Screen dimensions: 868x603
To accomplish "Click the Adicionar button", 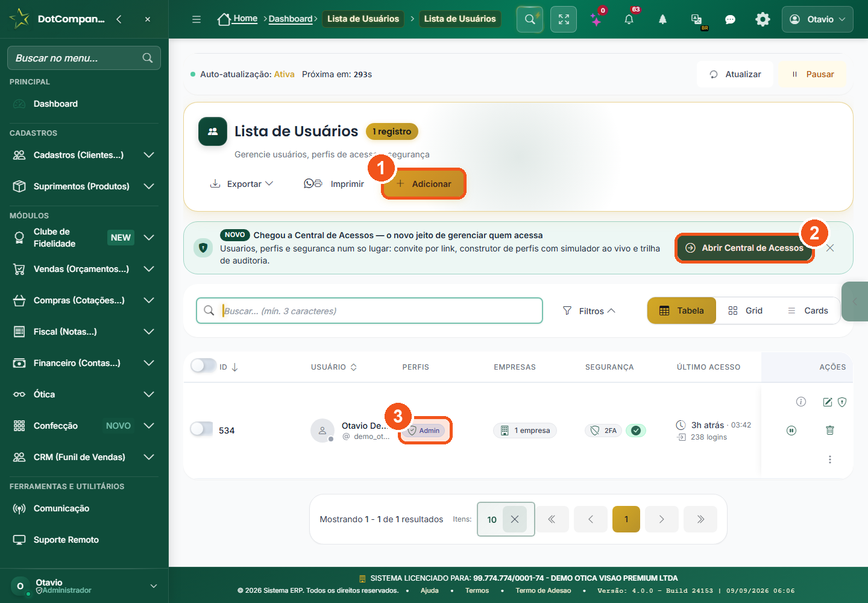I will click(424, 184).
